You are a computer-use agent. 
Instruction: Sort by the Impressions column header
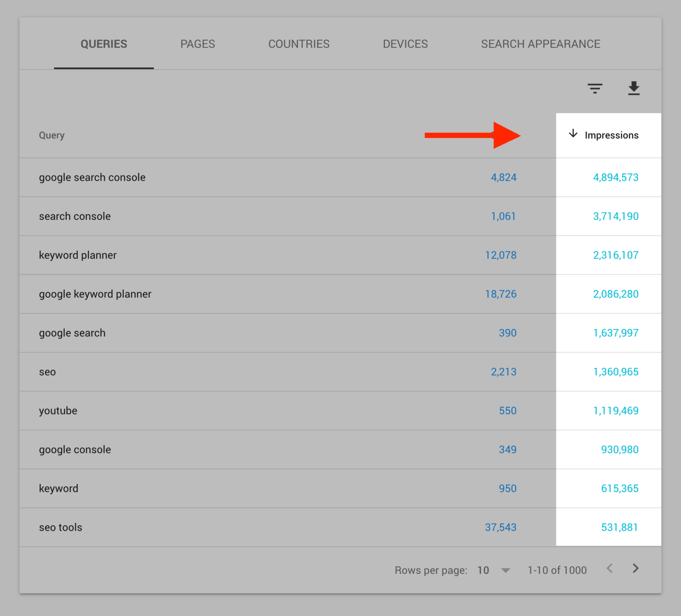[612, 135]
